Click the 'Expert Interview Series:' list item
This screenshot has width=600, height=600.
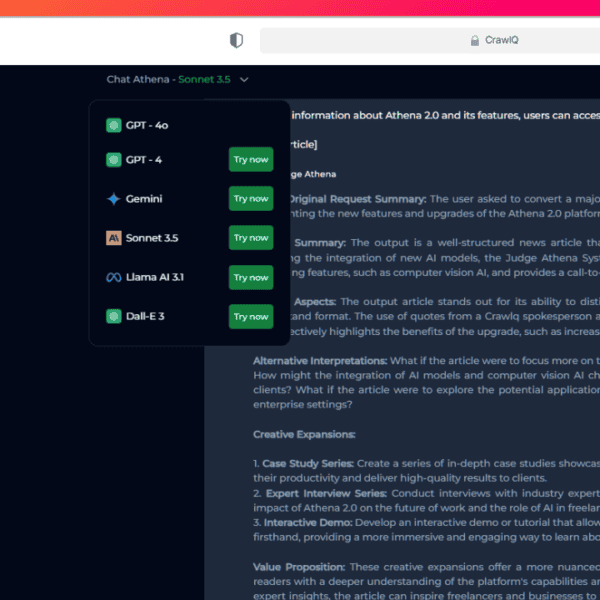click(326, 493)
